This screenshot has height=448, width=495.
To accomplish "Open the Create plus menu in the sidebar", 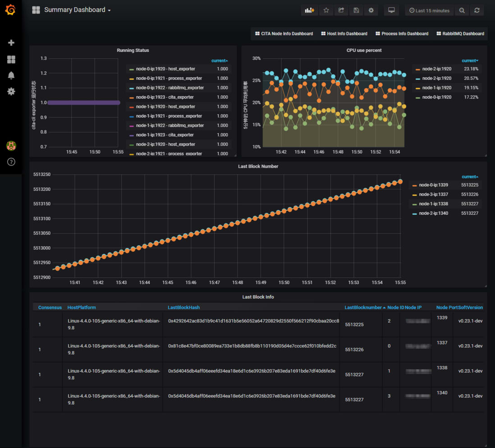I will [11, 43].
